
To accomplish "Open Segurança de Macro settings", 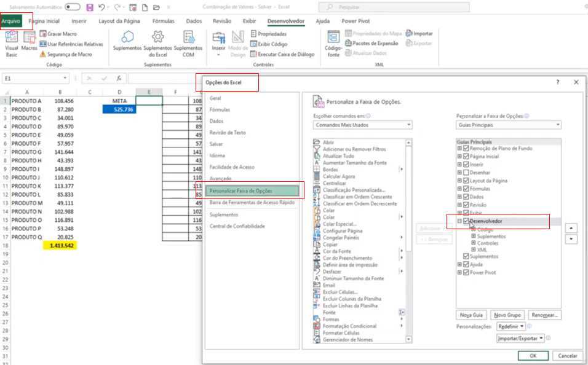I will [66, 54].
